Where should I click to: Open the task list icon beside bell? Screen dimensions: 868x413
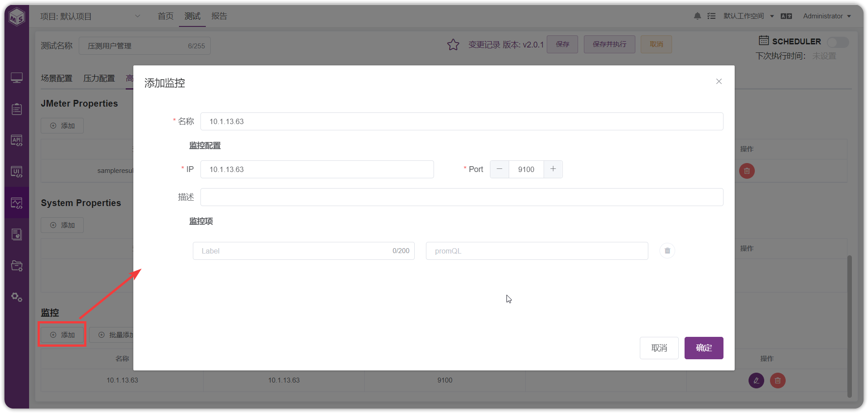pyautogui.click(x=711, y=16)
